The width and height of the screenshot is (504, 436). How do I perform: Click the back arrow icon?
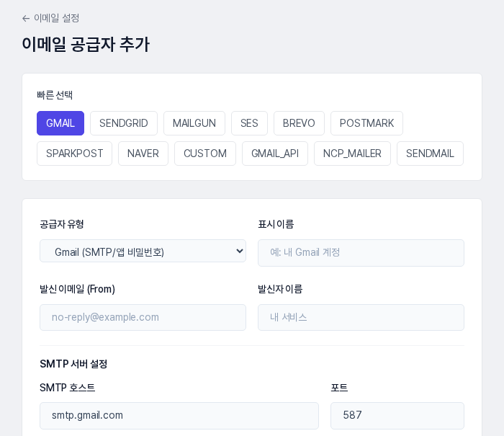click(x=26, y=19)
